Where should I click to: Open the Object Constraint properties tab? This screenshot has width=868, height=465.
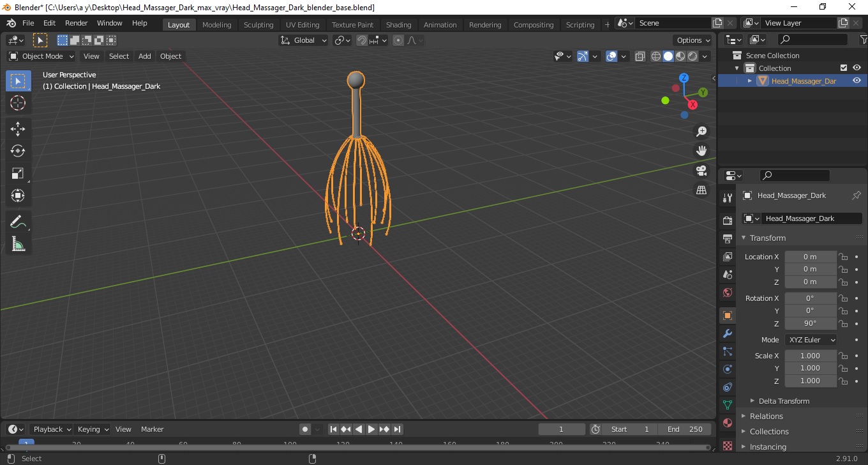click(x=727, y=387)
